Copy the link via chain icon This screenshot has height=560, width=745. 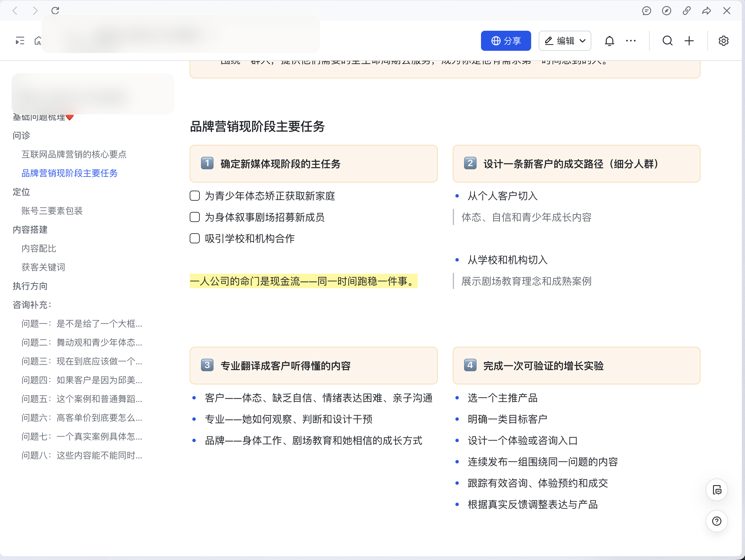click(x=686, y=11)
